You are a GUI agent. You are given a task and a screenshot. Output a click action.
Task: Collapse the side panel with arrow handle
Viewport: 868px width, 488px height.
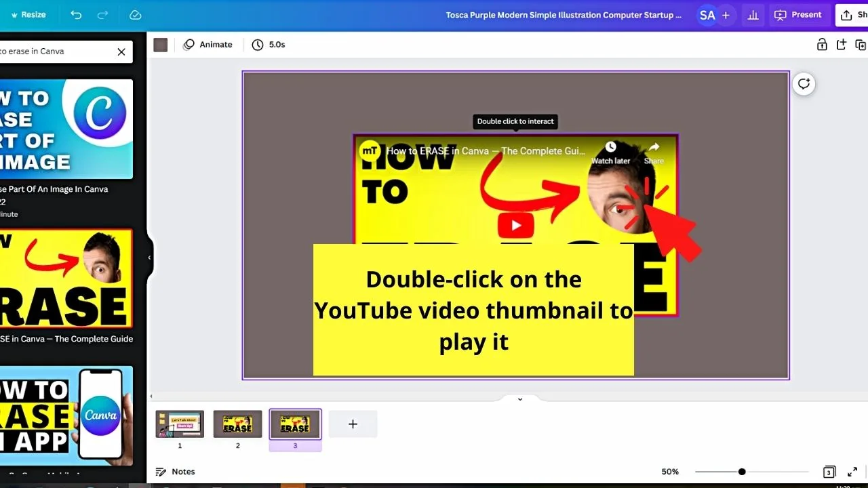pyautogui.click(x=149, y=258)
